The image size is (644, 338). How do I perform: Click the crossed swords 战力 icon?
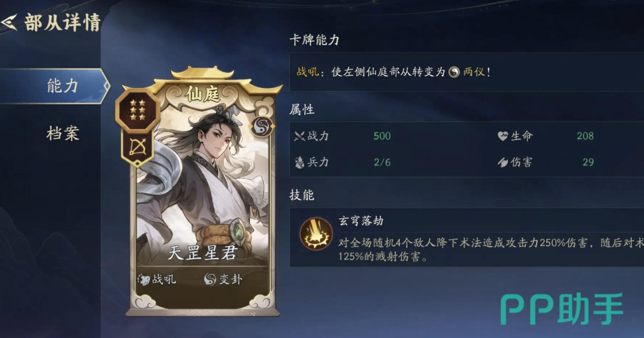pyautogui.click(x=300, y=136)
